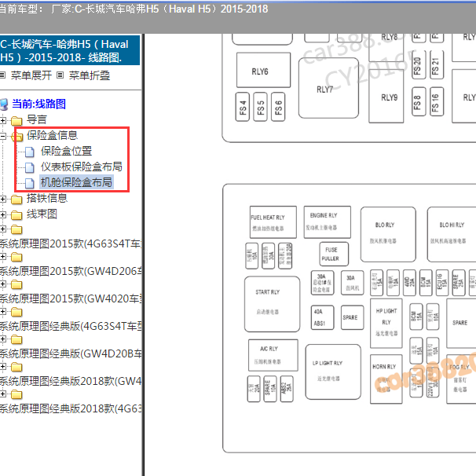Click folder icon above 系统原理图经典版2018款(4G63

[x=16, y=394]
